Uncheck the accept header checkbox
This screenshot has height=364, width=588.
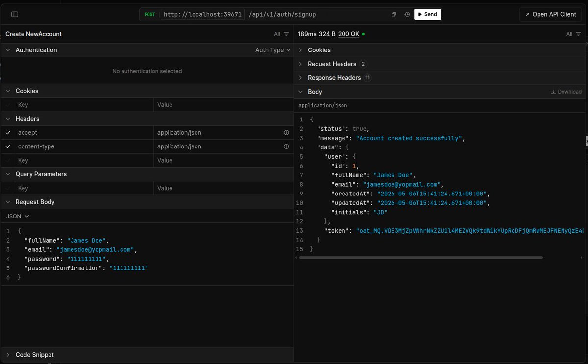click(8, 133)
